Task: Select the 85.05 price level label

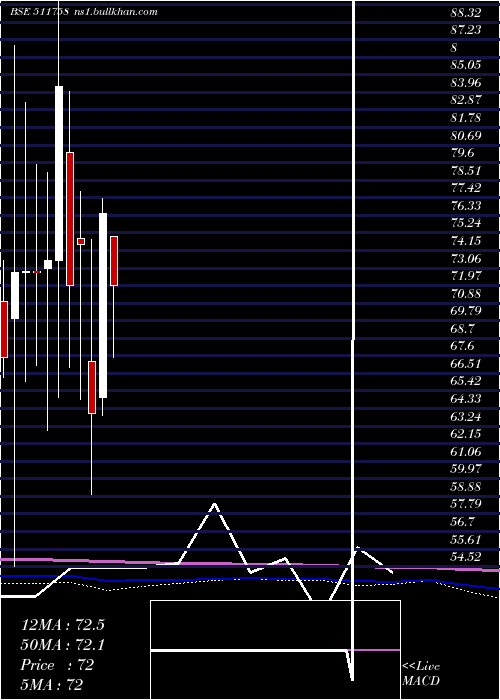Action: [466, 65]
